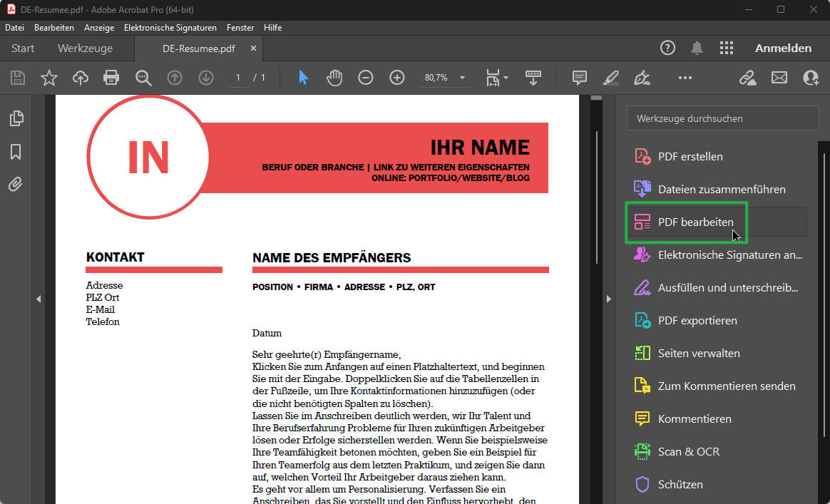Open the more tools ellipsis menu
The height and width of the screenshot is (504, 830).
tap(685, 78)
